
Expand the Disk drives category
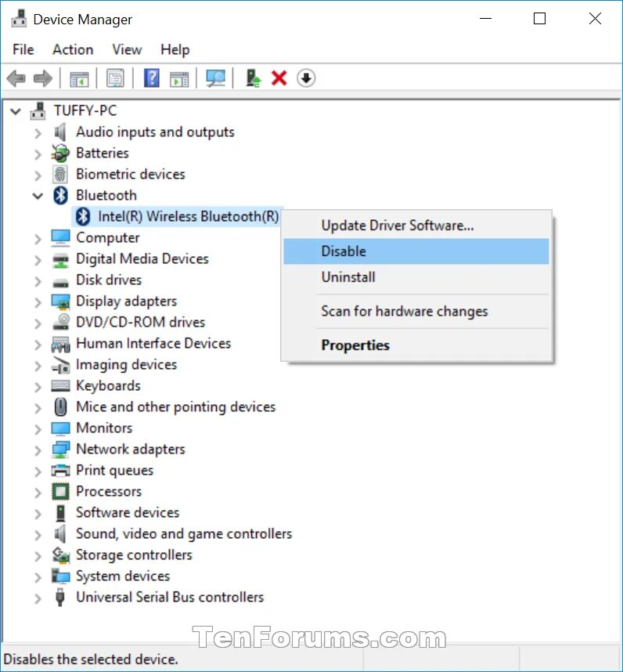click(x=38, y=281)
